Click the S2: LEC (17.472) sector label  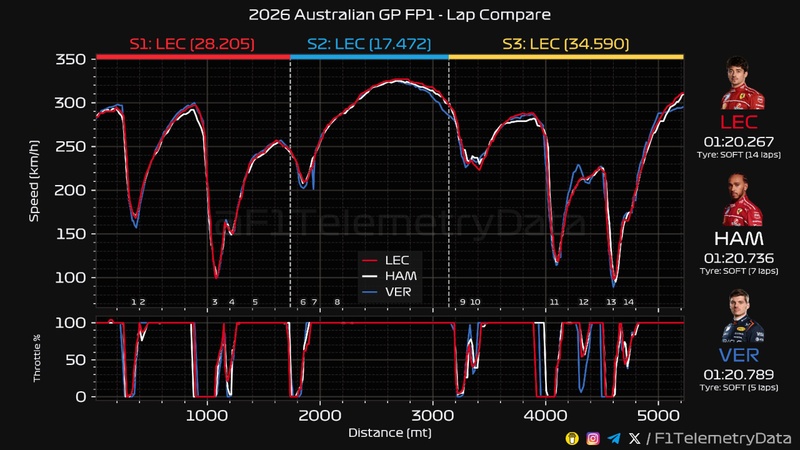click(369, 44)
